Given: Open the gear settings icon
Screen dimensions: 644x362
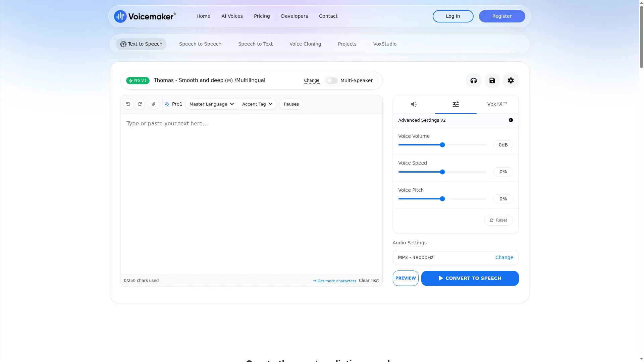Looking at the screenshot, I should pos(511,80).
